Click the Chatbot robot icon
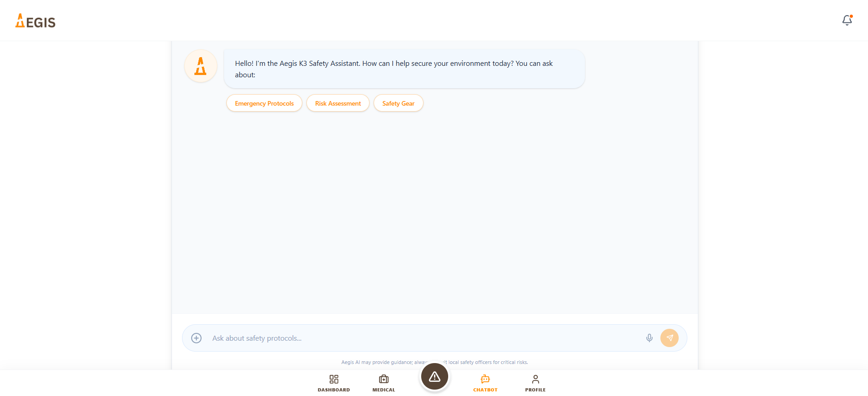Image resolution: width=868 pixels, height=396 pixels. 485,379
